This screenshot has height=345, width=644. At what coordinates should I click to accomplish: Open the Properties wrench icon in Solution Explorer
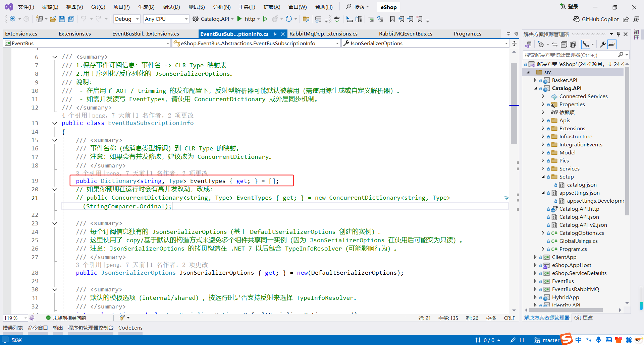coord(603,44)
